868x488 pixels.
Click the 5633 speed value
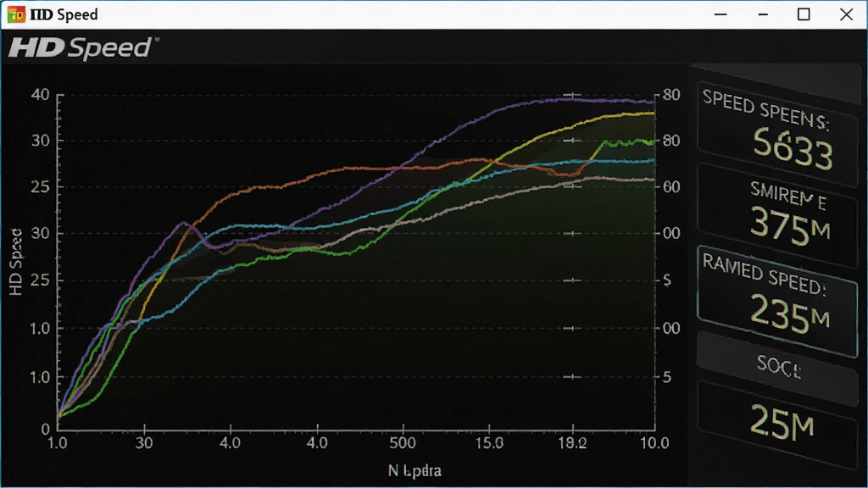pyautogui.click(x=793, y=147)
